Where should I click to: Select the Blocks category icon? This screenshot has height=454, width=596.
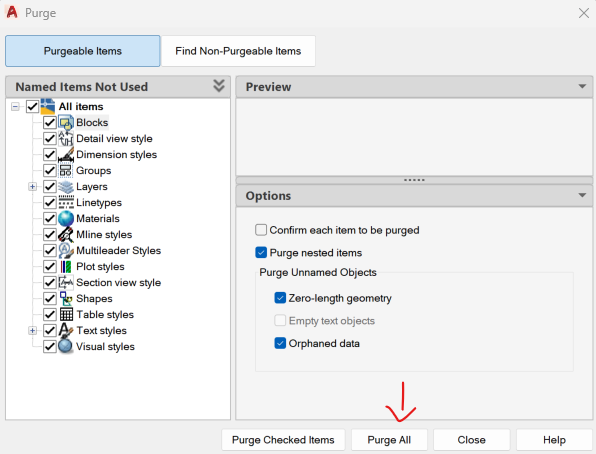(x=66, y=122)
